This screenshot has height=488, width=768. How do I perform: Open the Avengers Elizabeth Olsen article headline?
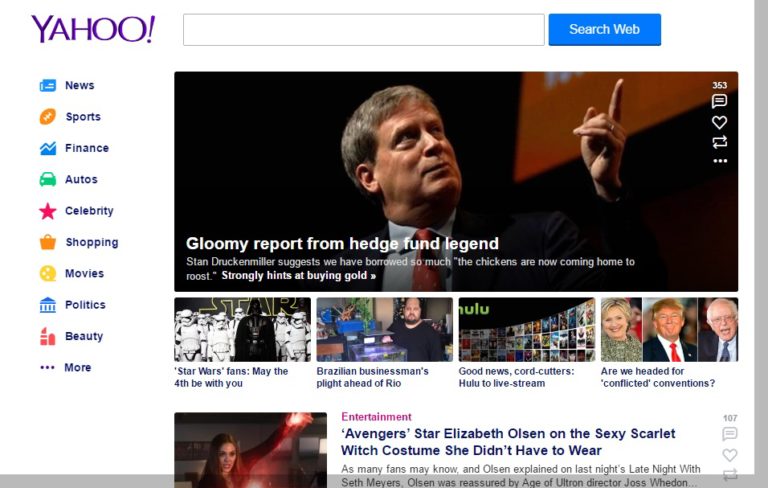(x=508, y=442)
